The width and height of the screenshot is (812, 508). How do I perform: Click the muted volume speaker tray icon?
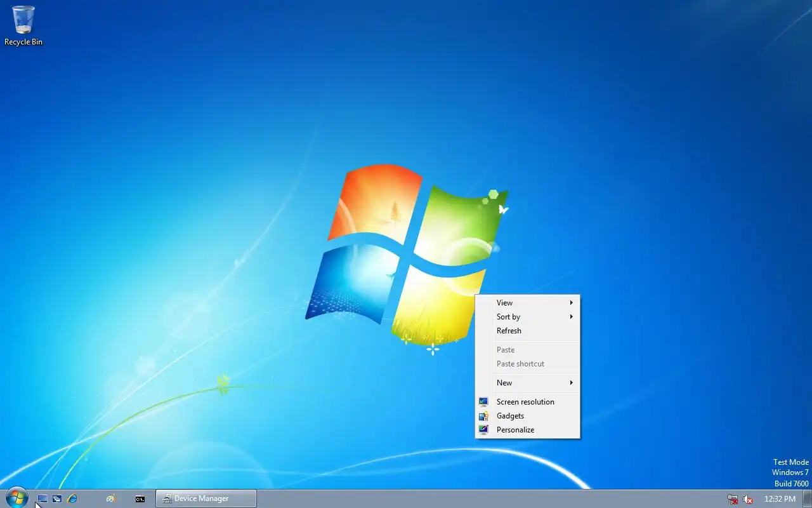(x=748, y=499)
